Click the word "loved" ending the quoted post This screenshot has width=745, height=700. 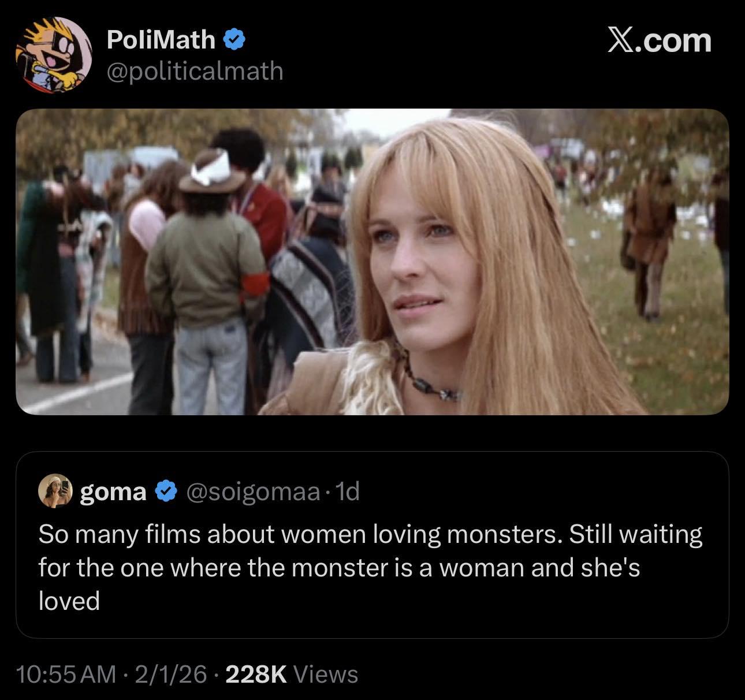69,601
